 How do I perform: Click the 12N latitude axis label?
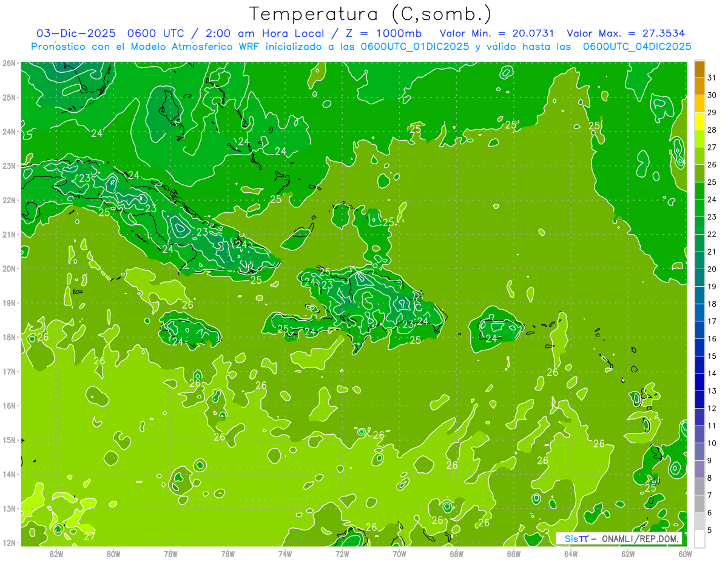tap(9, 543)
